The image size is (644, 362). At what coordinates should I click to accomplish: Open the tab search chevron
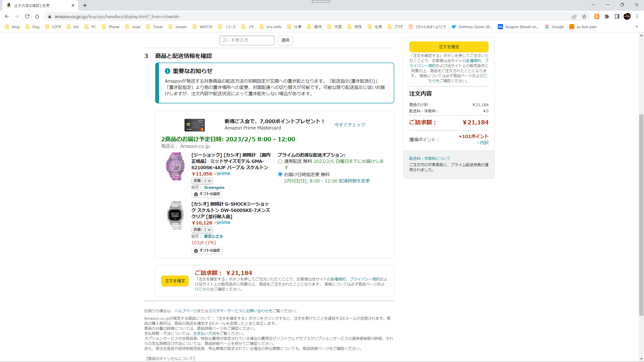(x=593, y=5)
